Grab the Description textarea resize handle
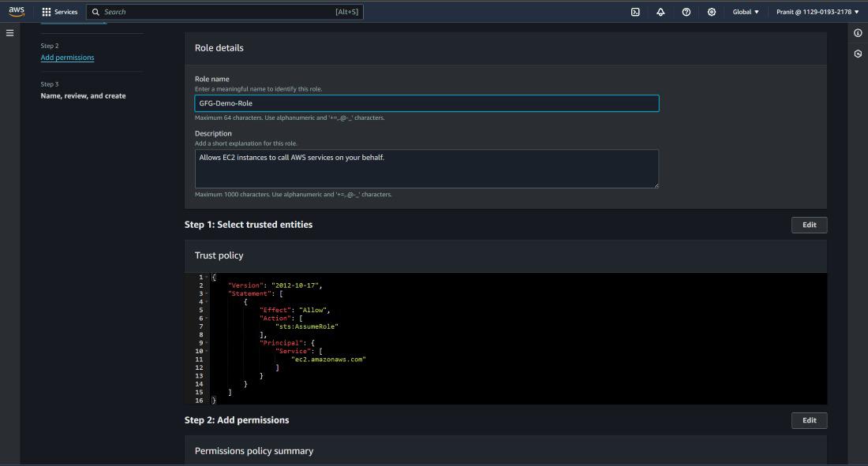 pyautogui.click(x=657, y=185)
